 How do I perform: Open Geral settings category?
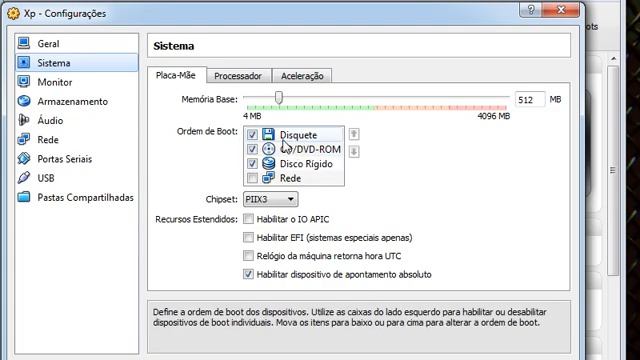77,43
